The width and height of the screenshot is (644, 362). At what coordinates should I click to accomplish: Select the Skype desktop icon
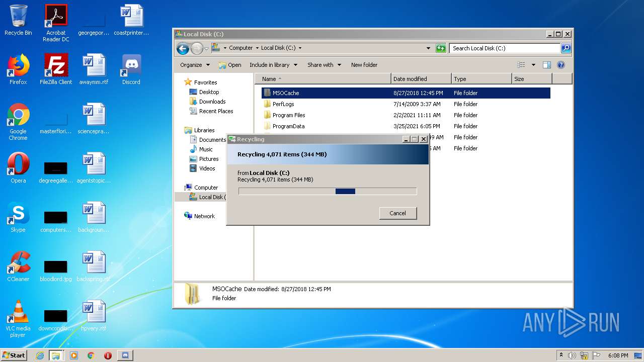[18, 217]
